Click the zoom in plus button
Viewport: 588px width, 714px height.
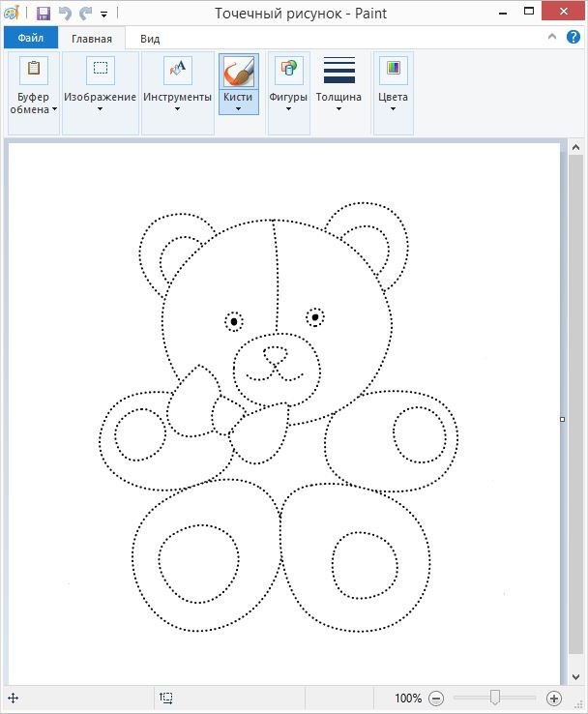(554, 698)
